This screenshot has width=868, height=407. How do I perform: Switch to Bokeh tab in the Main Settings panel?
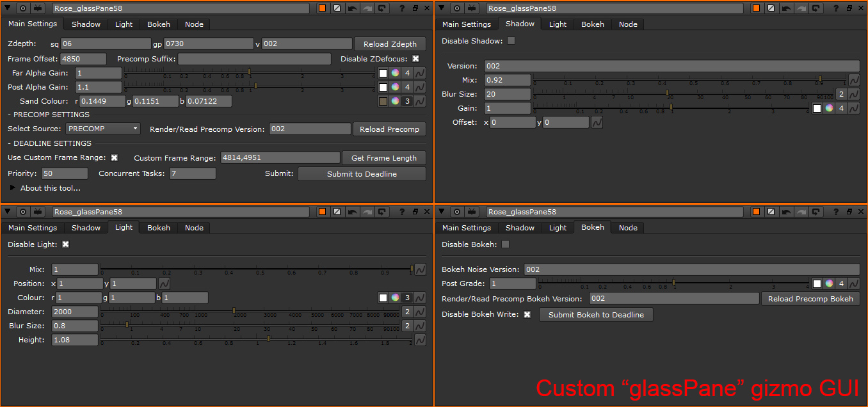[x=159, y=24]
